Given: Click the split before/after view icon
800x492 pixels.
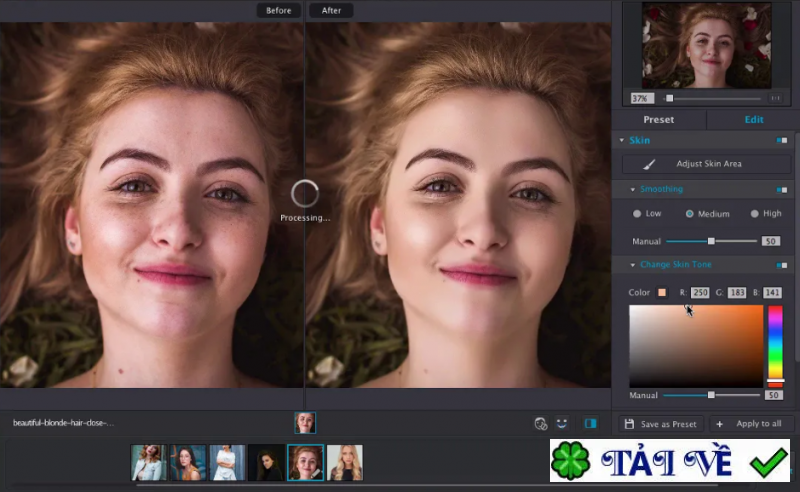Looking at the screenshot, I should [x=590, y=423].
